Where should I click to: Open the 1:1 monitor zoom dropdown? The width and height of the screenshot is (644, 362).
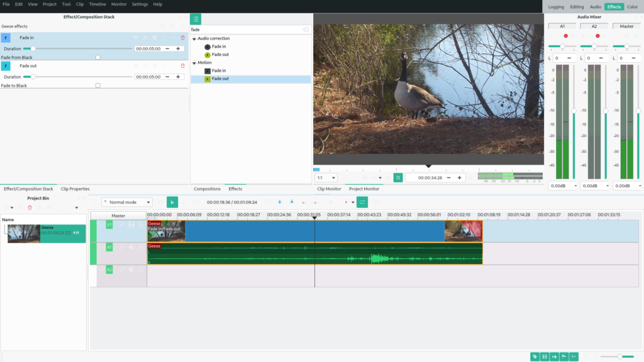point(326,178)
